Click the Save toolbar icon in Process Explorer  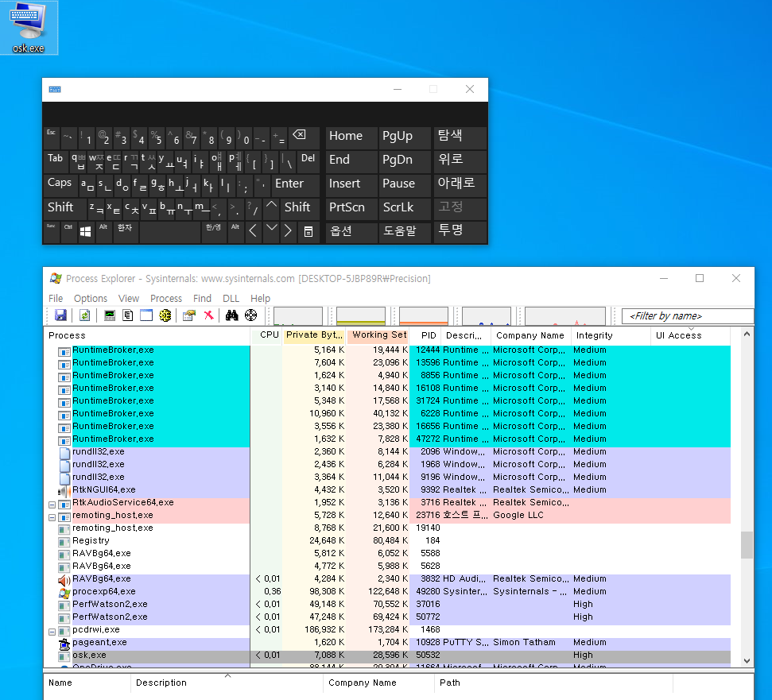tap(60, 315)
